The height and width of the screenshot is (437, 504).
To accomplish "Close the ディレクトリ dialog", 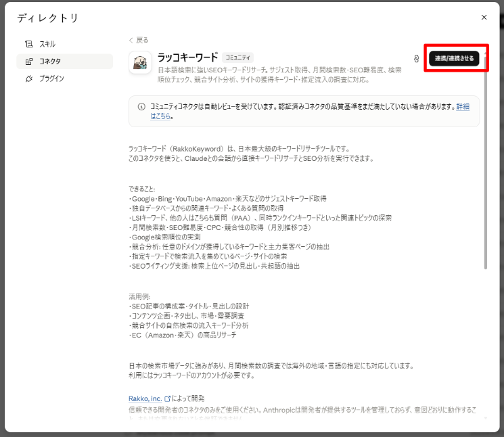I will (x=484, y=18).
